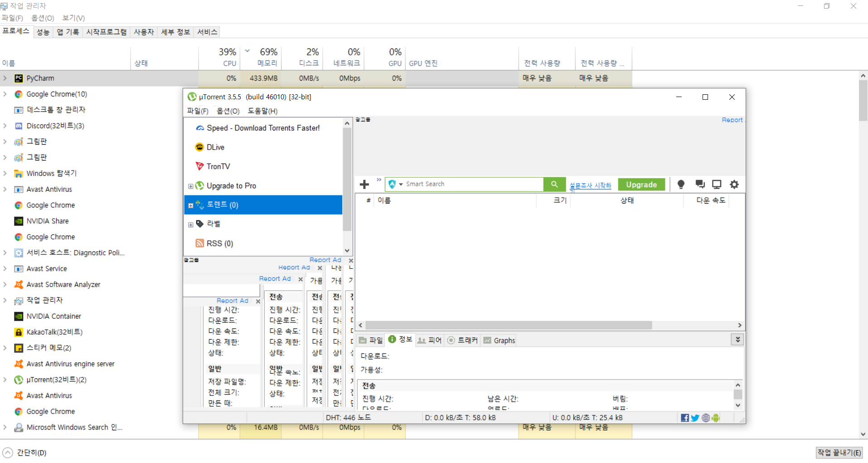Open uTorrent 옵션(O) menu
This screenshot has width=868, height=463.
(x=228, y=111)
